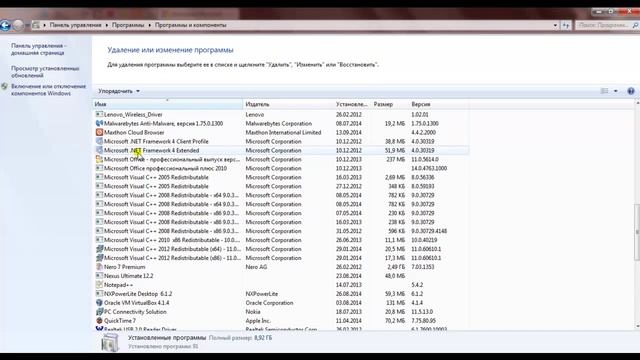Click Программы и компоненты breadcrumb

(190, 25)
